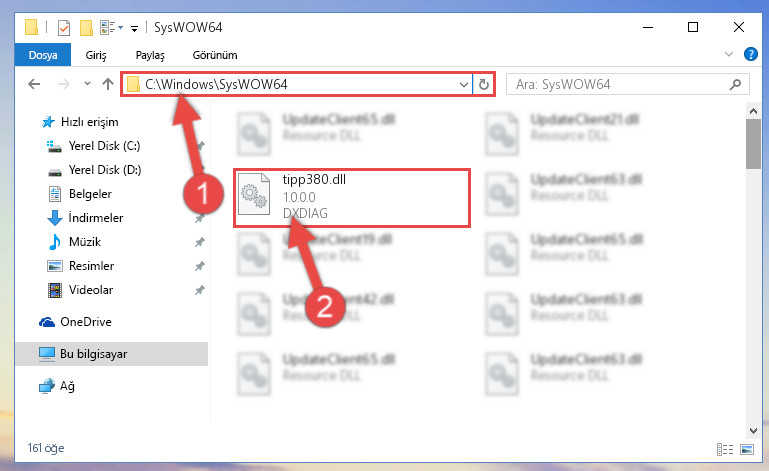Click the search magnifier icon
The width and height of the screenshot is (769, 471).
735,84
